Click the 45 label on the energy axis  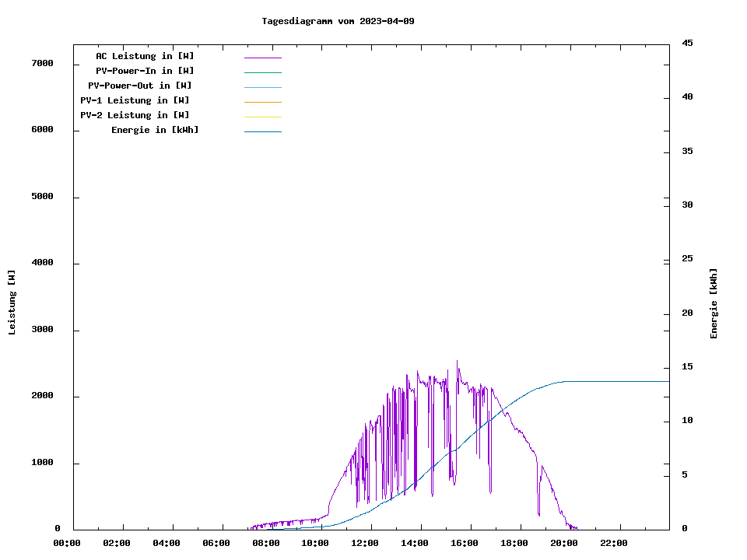(x=687, y=43)
